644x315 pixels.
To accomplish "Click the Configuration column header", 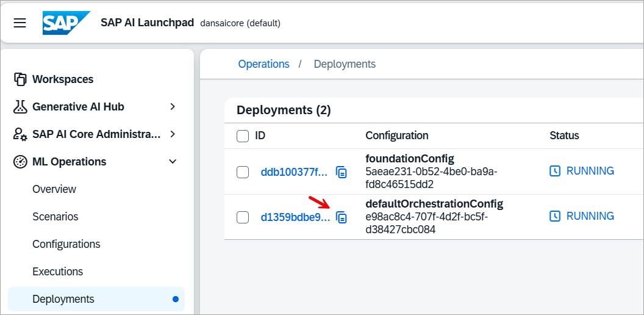I will (397, 136).
